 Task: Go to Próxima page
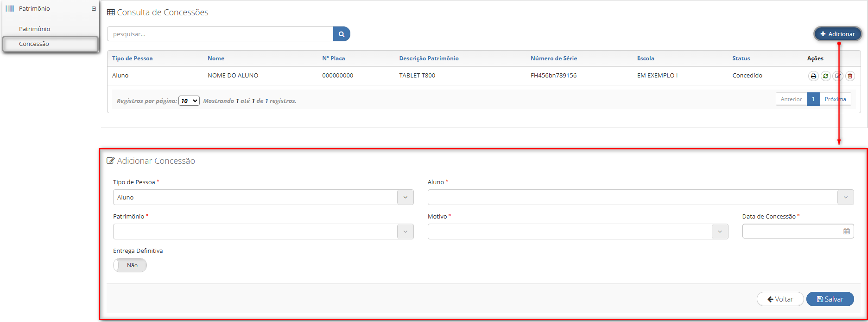click(836, 99)
